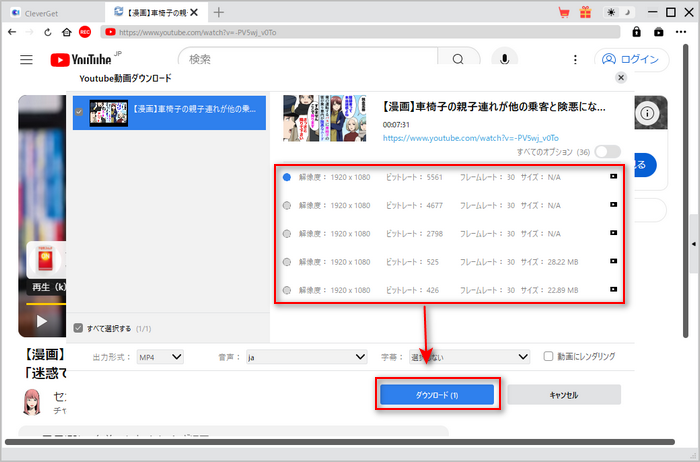Screen dimensions: 700x462
Task: Expand the 音声 ja dropdown
Action: 306,356
